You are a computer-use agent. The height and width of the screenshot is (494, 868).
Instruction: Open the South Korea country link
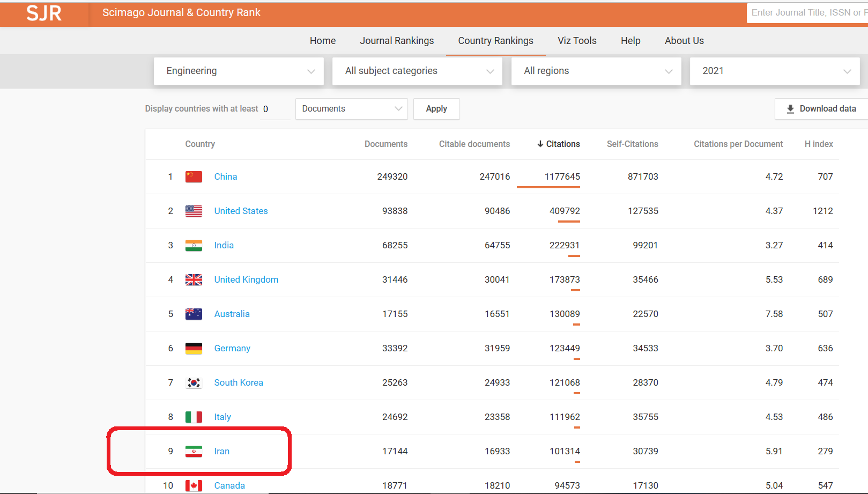coord(239,382)
